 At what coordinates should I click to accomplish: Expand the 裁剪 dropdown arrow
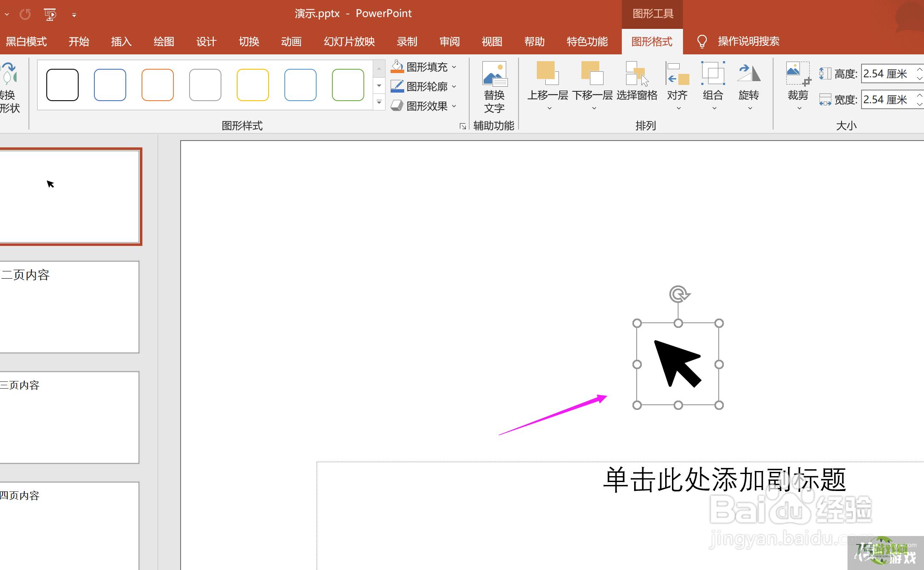[x=799, y=108]
